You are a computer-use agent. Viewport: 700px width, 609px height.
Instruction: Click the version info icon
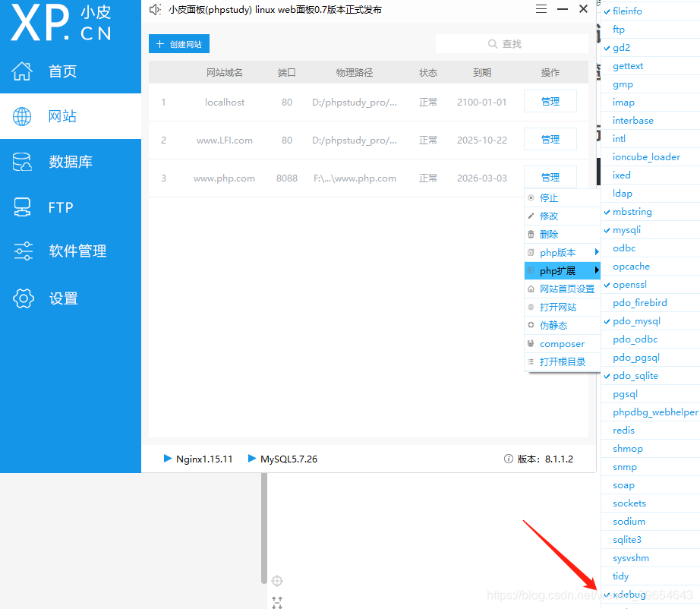[x=508, y=459]
